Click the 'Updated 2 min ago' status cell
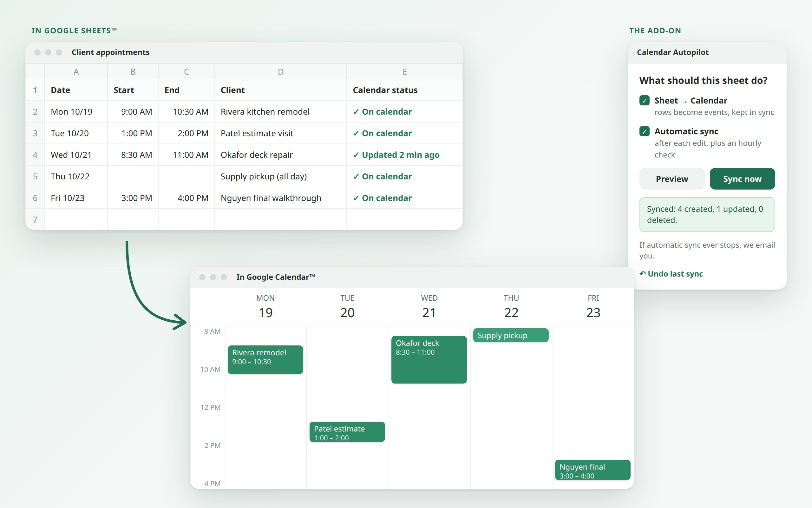The width and height of the screenshot is (812, 508). [x=405, y=155]
